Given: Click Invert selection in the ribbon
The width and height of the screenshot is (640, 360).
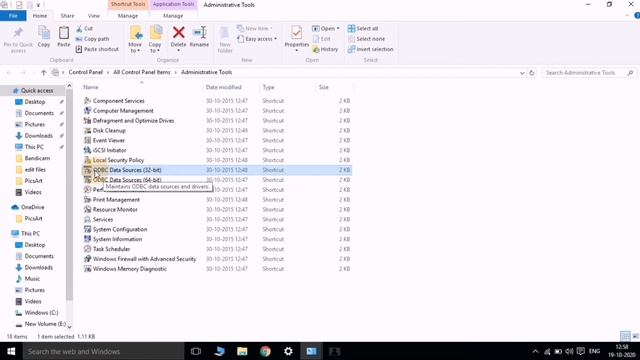Looking at the screenshot, I should [x=371, y=49].
